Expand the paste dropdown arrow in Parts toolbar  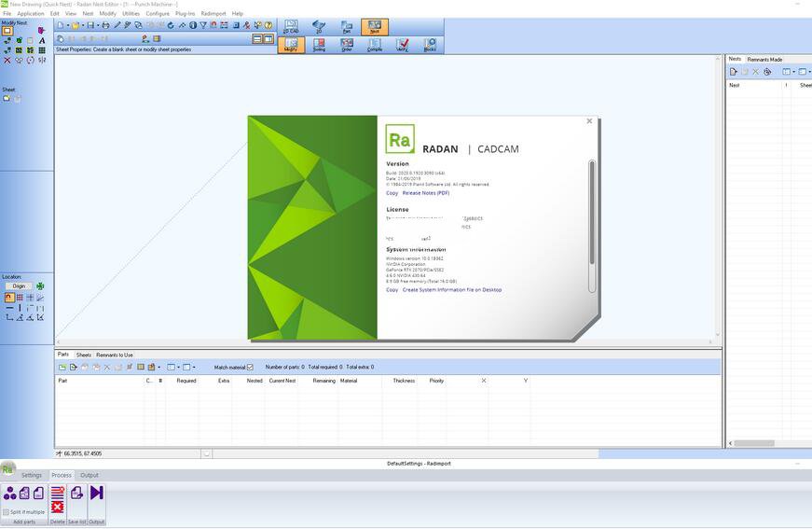(x=159, y=368)
